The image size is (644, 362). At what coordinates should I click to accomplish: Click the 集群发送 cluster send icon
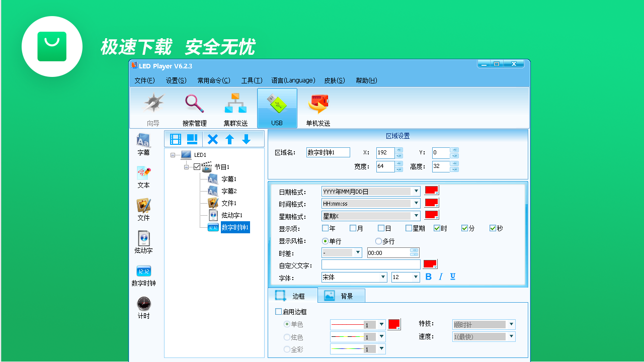click(x=235, y=107)
